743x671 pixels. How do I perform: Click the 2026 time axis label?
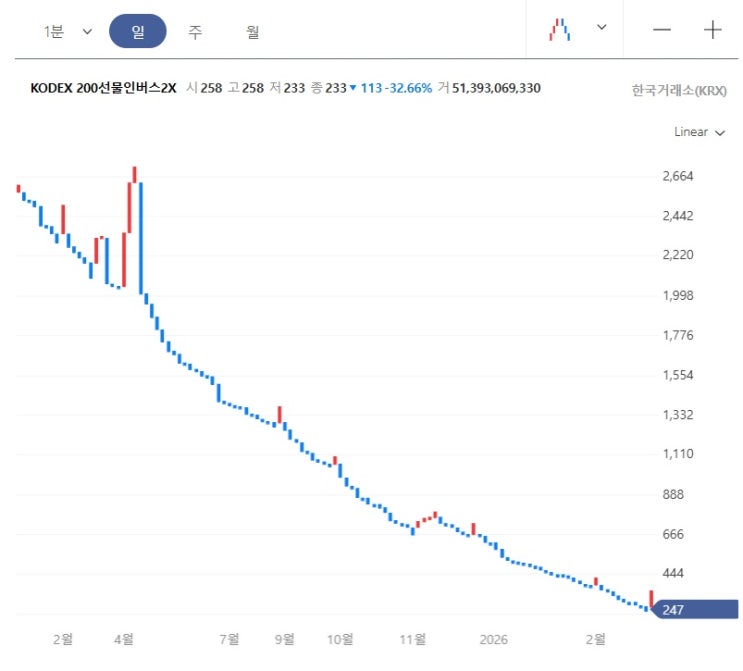point(493,640)
